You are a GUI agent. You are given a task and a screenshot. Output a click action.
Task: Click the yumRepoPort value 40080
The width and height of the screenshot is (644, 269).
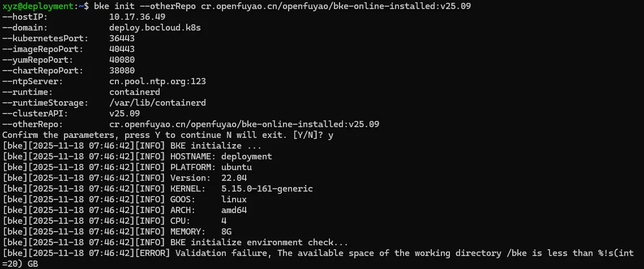(122, 59)
